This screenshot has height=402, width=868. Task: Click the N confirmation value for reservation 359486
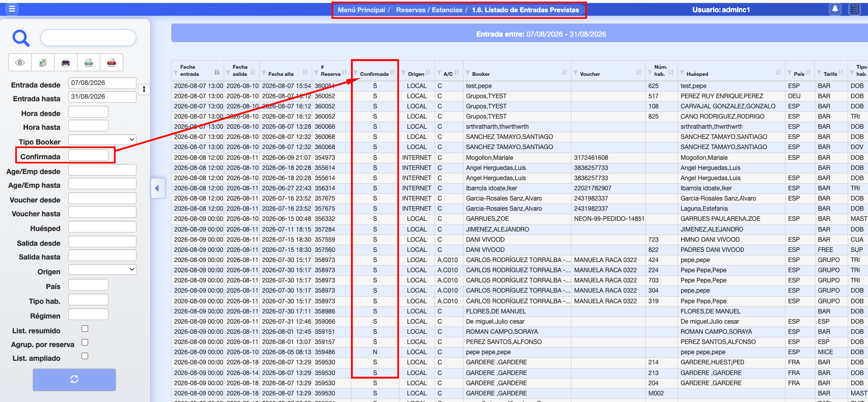point(375,352)
